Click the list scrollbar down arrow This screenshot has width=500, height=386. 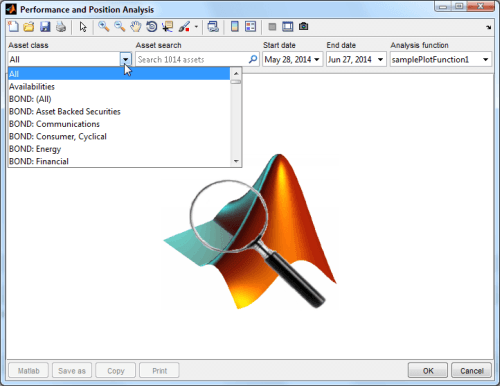click(236, 161)
